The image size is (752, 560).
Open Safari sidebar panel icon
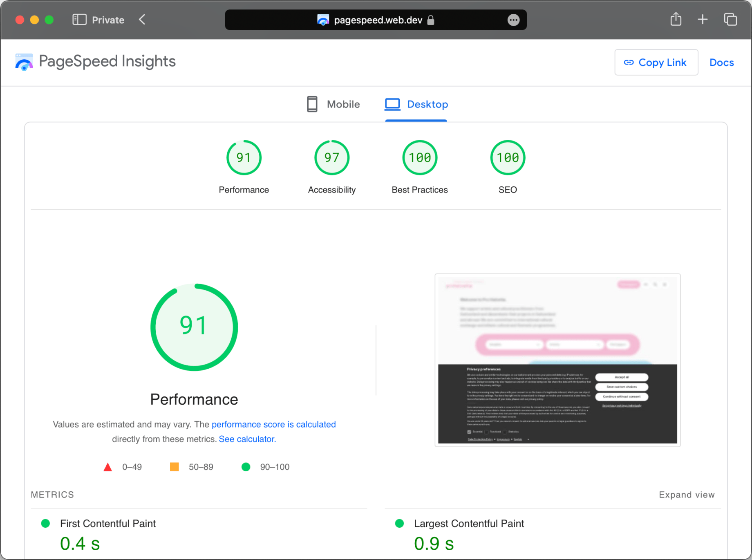[x=79, y=20]
